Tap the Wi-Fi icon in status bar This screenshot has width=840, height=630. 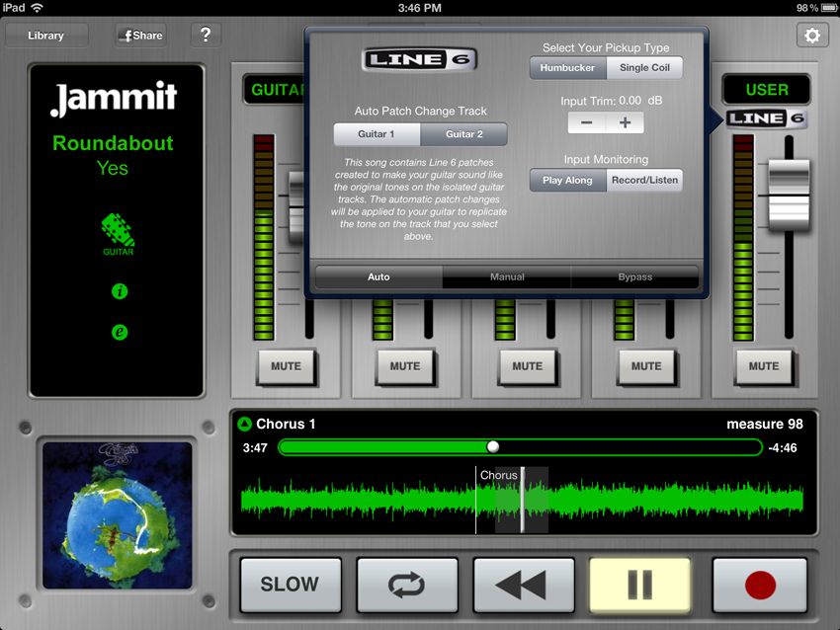(x=37, y=8)
